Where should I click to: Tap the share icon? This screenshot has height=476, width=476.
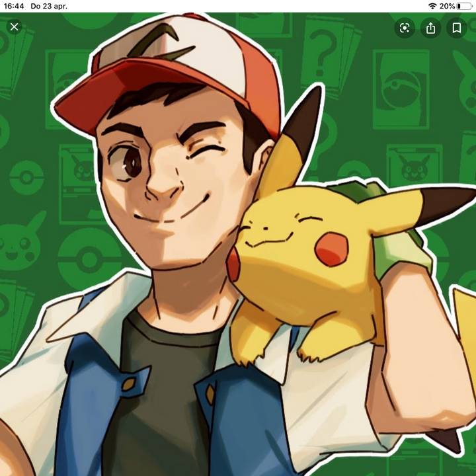(430, 28)
